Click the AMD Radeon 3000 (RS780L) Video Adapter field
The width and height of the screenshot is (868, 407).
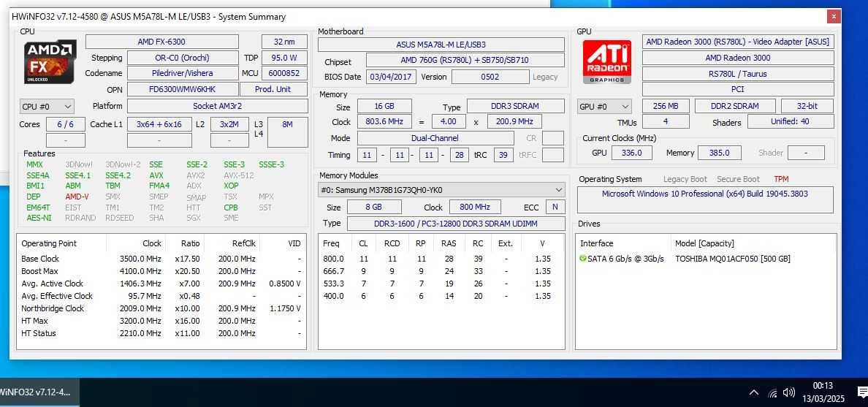click(x=738, y=42)
